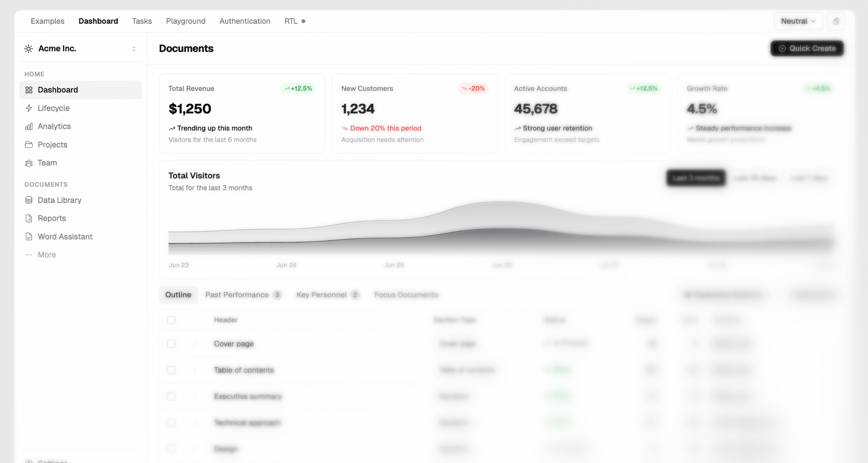Expand the More item in Documents section
This screenshot has height=463, width=868.
(x=46, y=255)
